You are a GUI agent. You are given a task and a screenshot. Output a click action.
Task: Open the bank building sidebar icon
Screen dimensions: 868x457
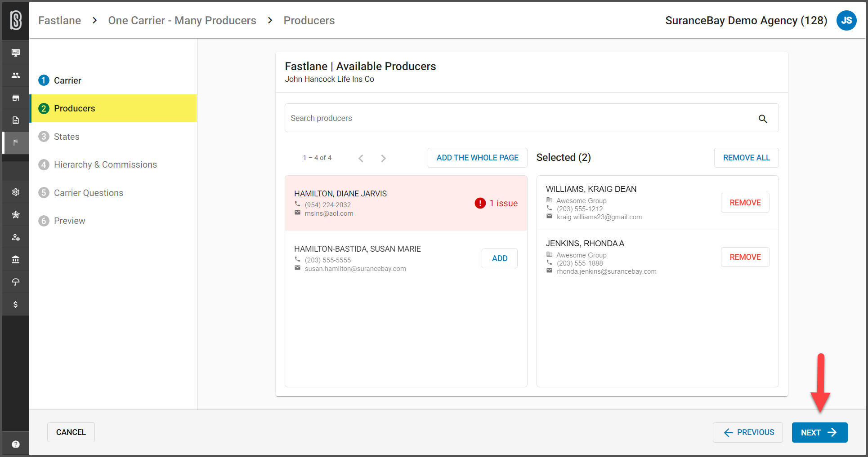pos(16,259)
